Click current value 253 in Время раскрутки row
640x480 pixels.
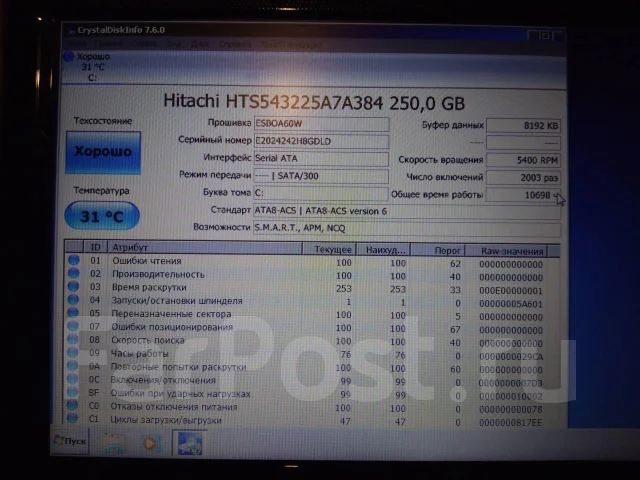point(344,289)
